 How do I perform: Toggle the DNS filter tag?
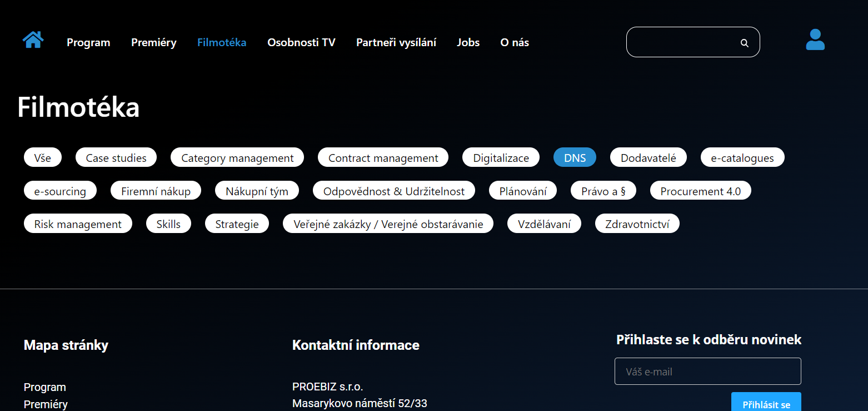(x=575, y=158)
